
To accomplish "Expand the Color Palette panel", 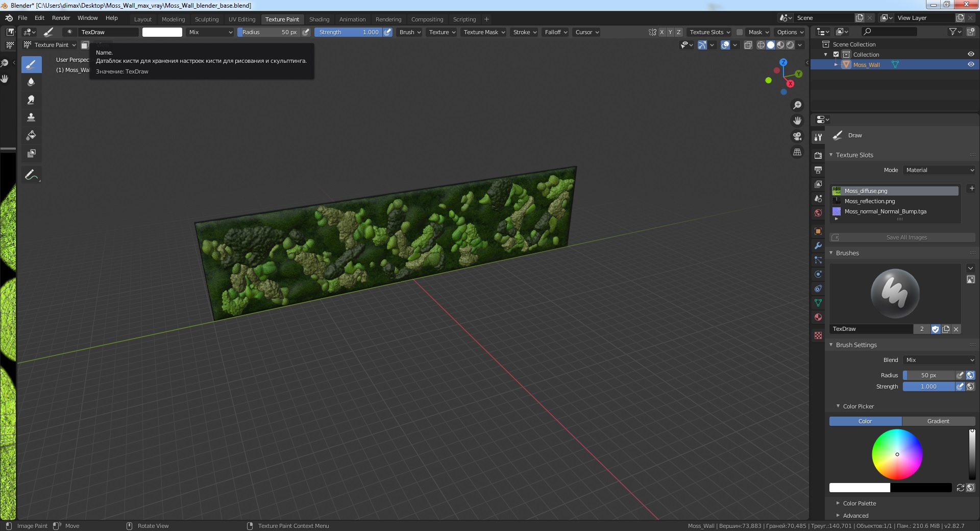I will coord(859,503).
